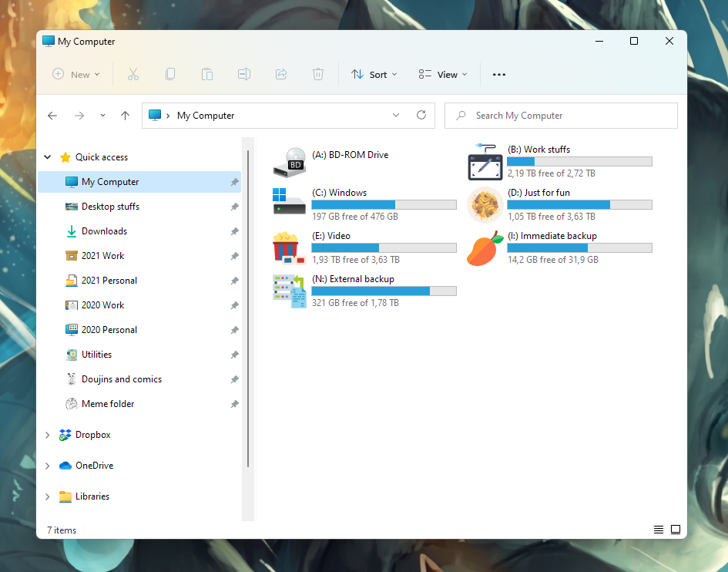Select the External backup (N:) server icon
728x572 pixels.
(289, 291)
